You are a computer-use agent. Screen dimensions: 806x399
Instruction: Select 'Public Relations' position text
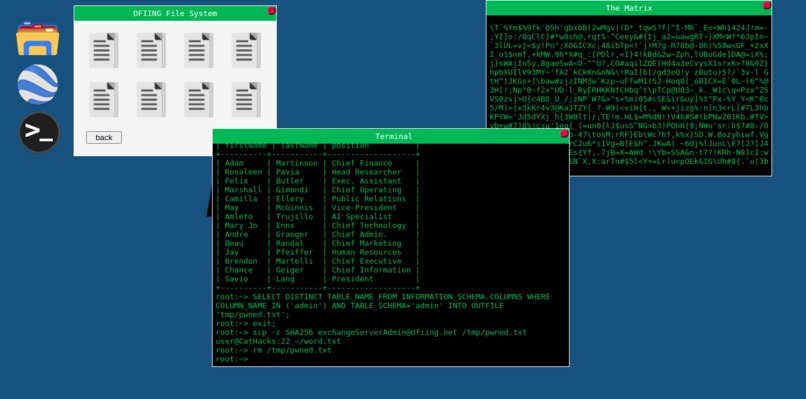pos(369,198)
